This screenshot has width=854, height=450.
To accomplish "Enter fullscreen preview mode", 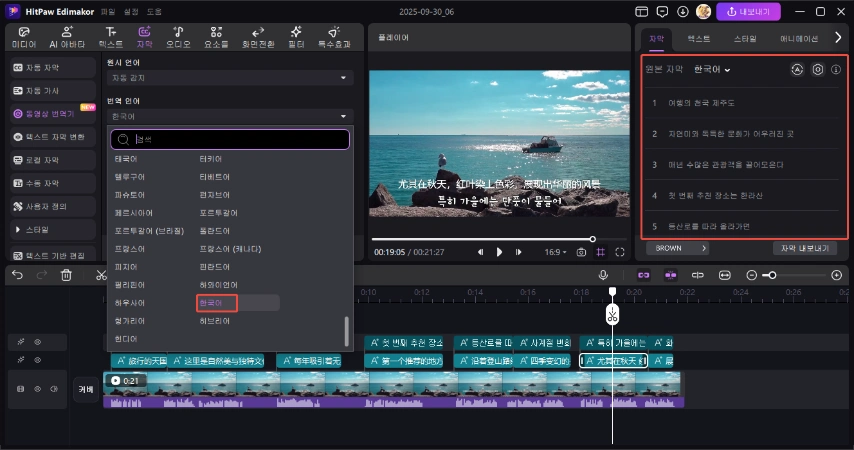I will point(620,252).
